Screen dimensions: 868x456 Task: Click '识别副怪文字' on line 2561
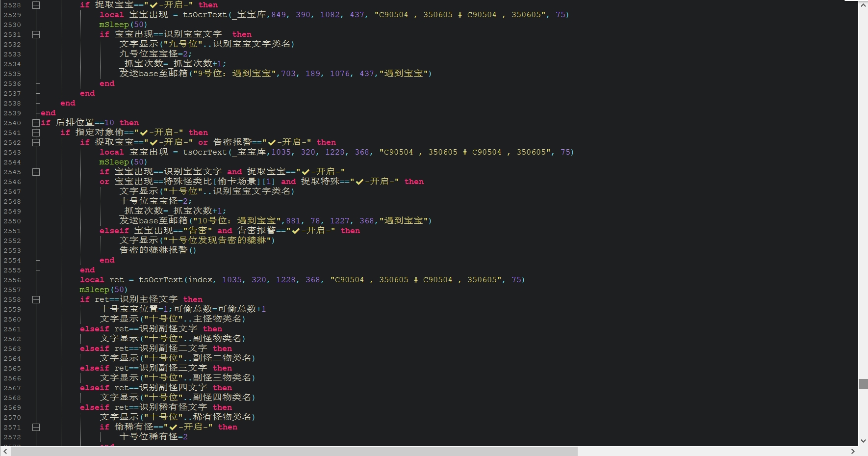[x=168, y=329]
